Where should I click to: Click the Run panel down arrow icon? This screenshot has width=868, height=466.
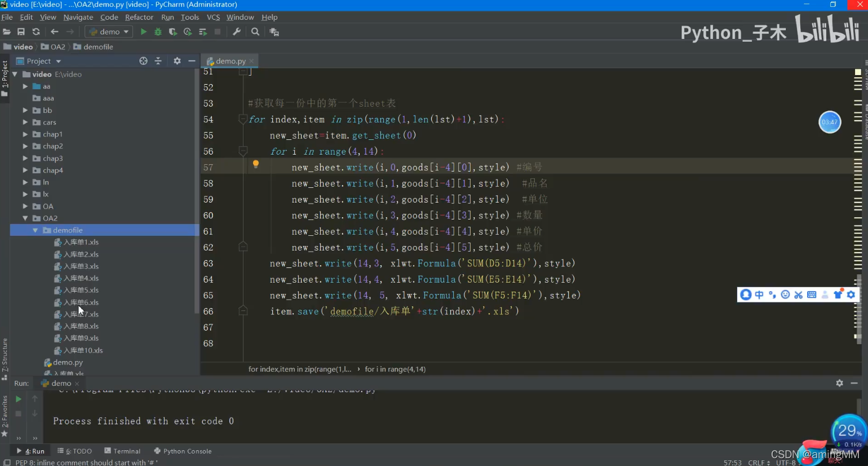tap(35, 414)
